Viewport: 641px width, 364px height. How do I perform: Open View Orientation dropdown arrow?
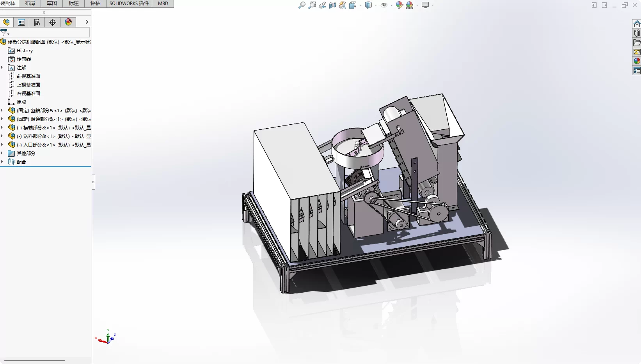coord(360,5)
